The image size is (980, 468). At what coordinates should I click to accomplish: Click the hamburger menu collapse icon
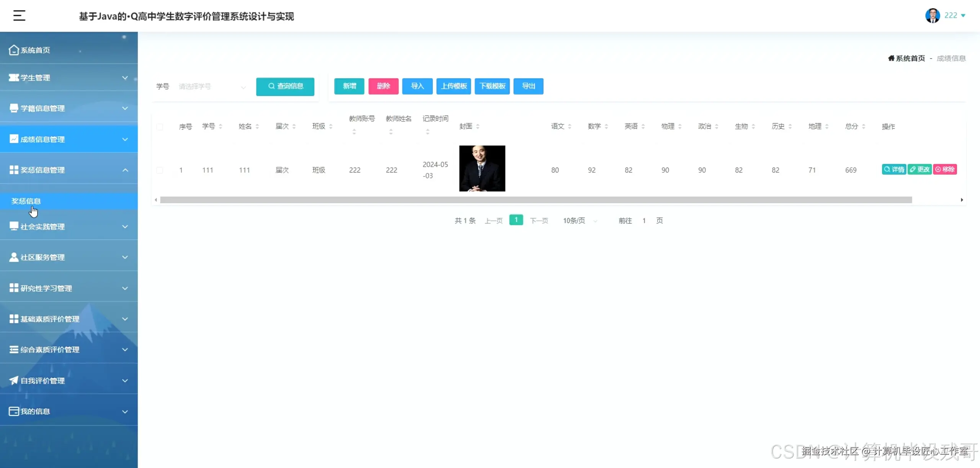point(19,15)
